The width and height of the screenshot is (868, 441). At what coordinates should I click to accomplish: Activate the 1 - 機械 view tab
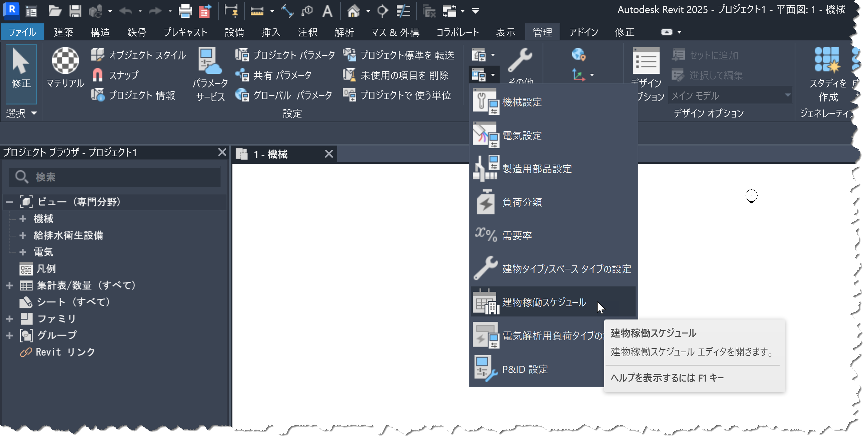click(270, 155)
